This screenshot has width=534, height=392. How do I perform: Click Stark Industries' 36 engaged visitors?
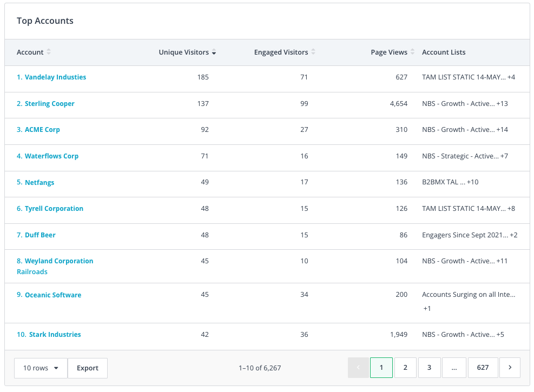304,335
